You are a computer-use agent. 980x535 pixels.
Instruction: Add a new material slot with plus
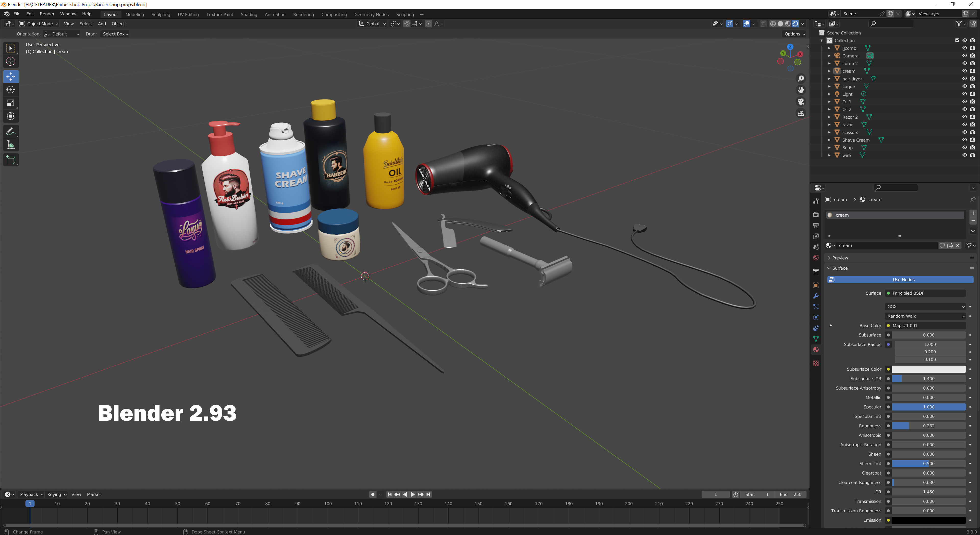[x=973, y=213]
